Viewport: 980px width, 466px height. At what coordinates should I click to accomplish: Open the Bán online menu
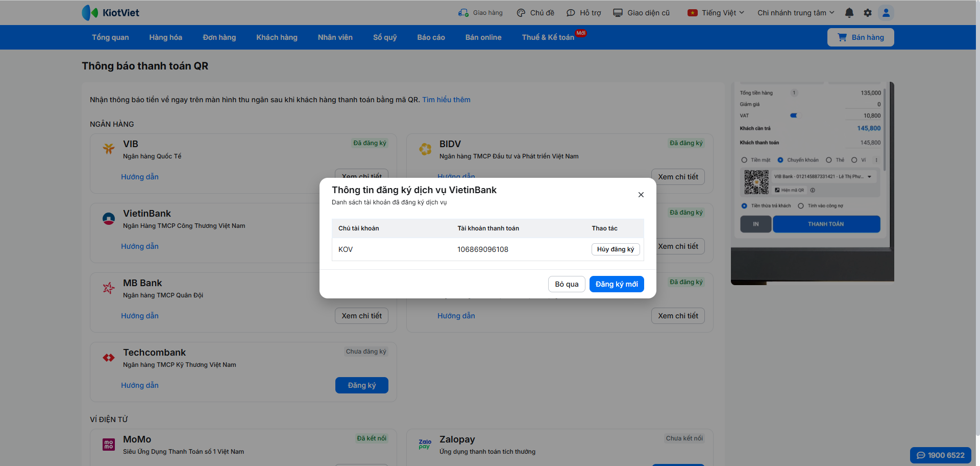tap(483, 37)
